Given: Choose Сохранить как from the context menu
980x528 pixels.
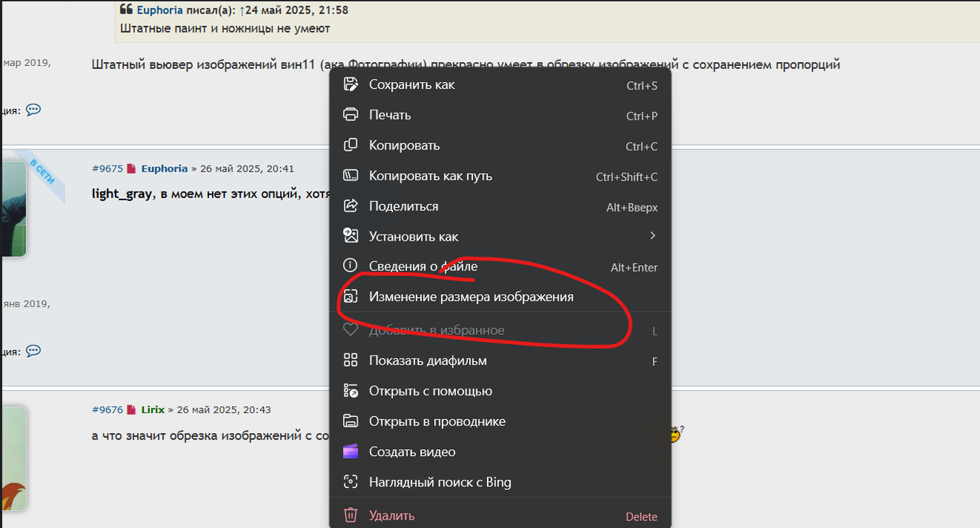Looking at the screenshot, I should pos(501,84).
